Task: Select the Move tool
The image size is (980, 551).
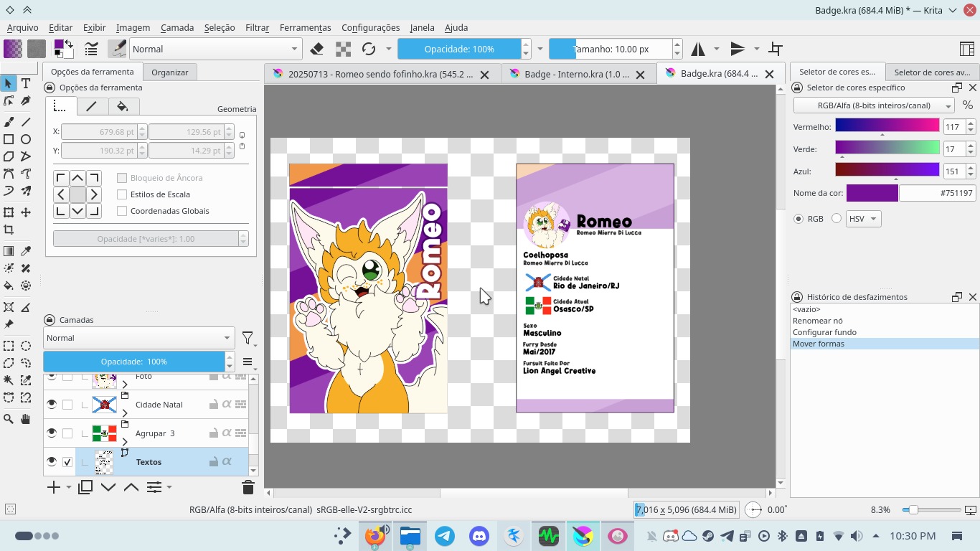Action: point(26,212)
